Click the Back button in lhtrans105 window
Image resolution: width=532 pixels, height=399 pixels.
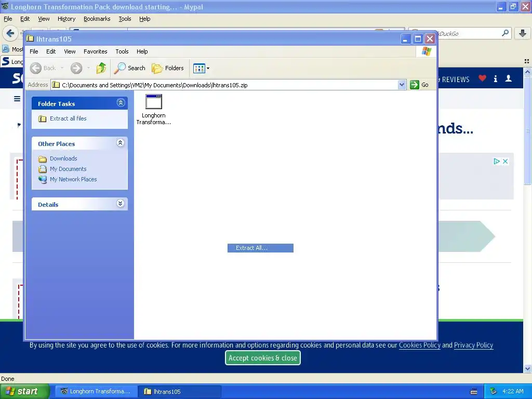[44, 68]
